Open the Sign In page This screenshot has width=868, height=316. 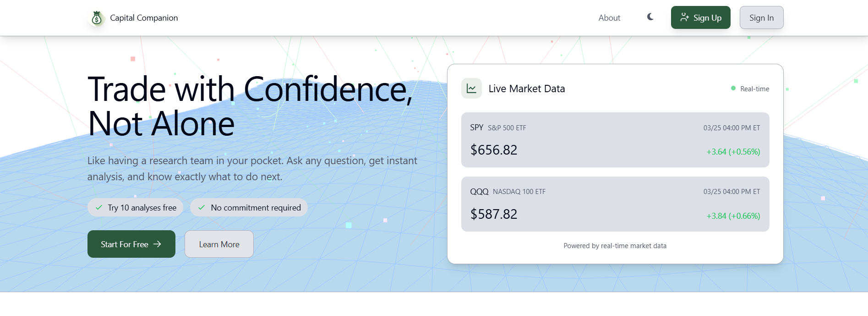tap(761, 17)
